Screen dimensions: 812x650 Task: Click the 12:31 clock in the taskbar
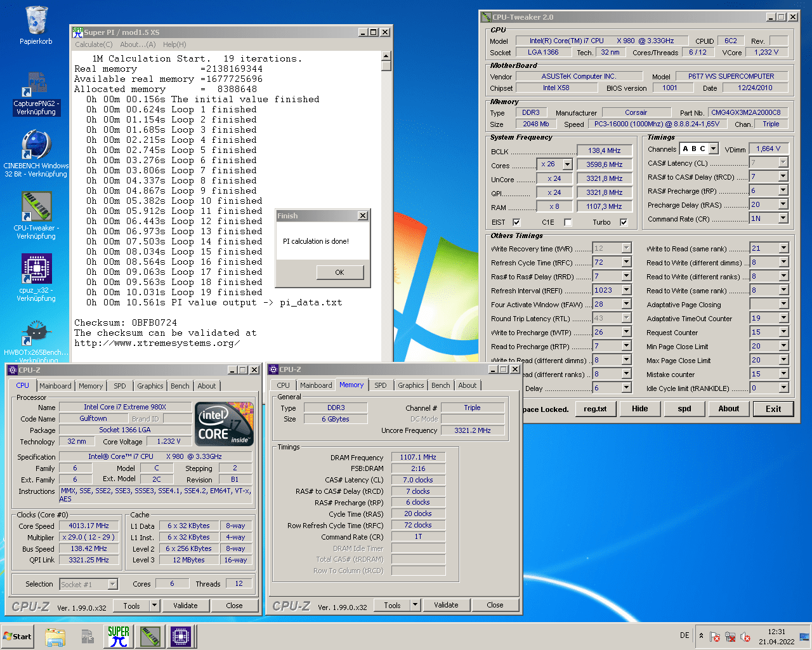776,632
